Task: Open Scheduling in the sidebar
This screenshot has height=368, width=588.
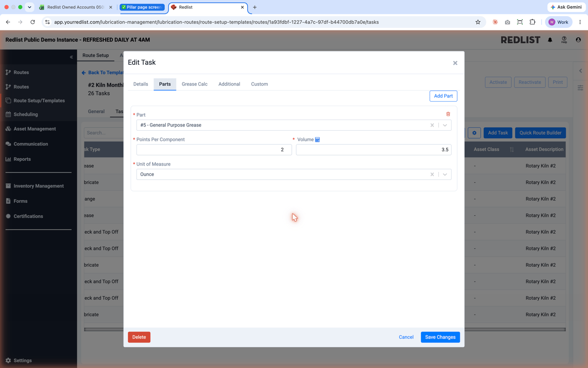Action: [26, 115]
